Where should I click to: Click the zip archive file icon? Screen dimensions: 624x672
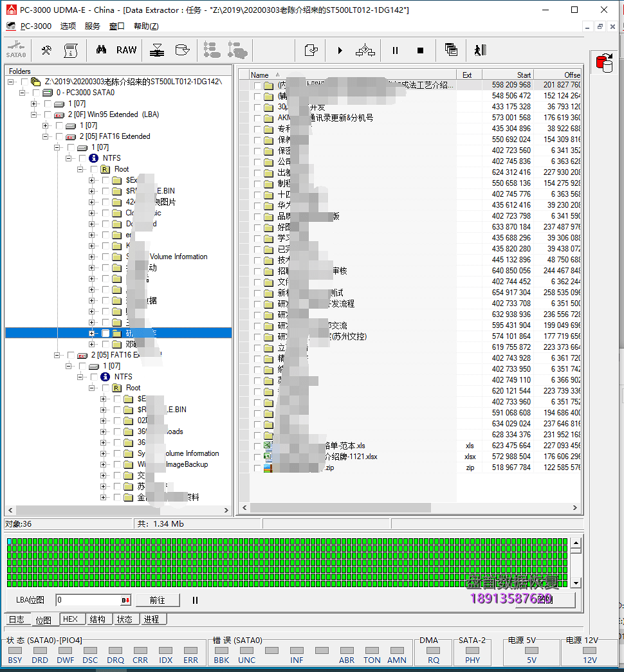coord(268,468)
